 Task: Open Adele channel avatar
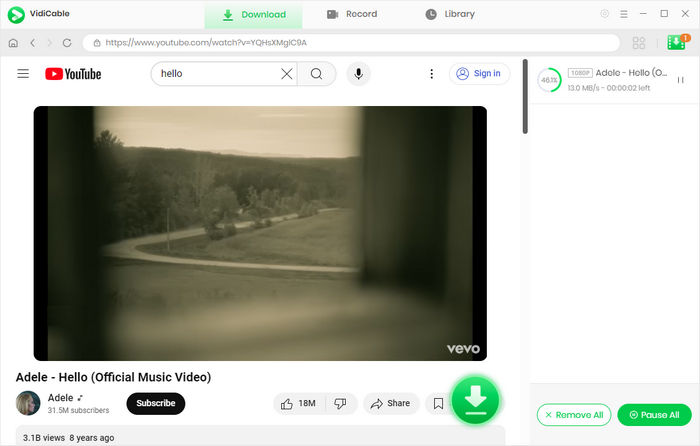tap(28, 403)
